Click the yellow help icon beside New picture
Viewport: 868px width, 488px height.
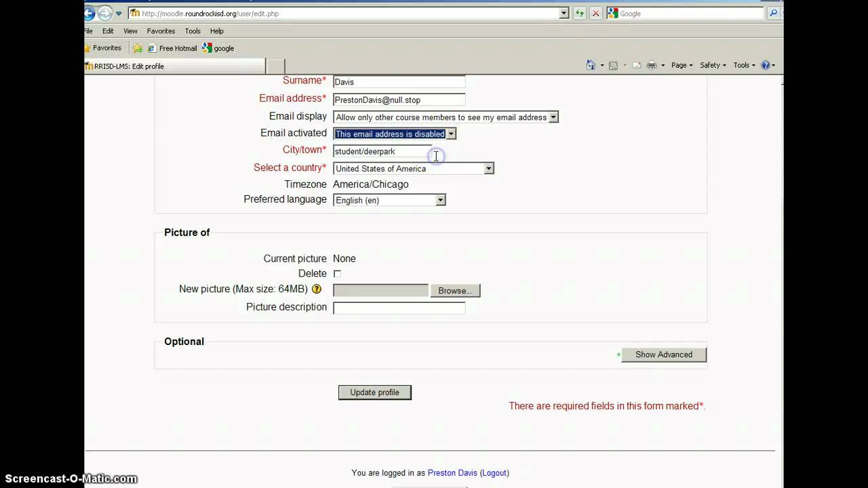(x=317, y=289)
